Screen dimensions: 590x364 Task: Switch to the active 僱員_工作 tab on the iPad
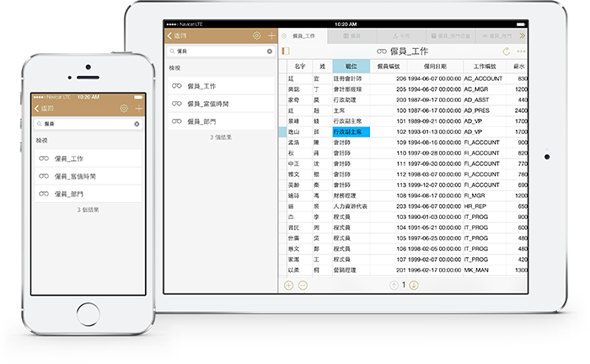tap(303, 35)
